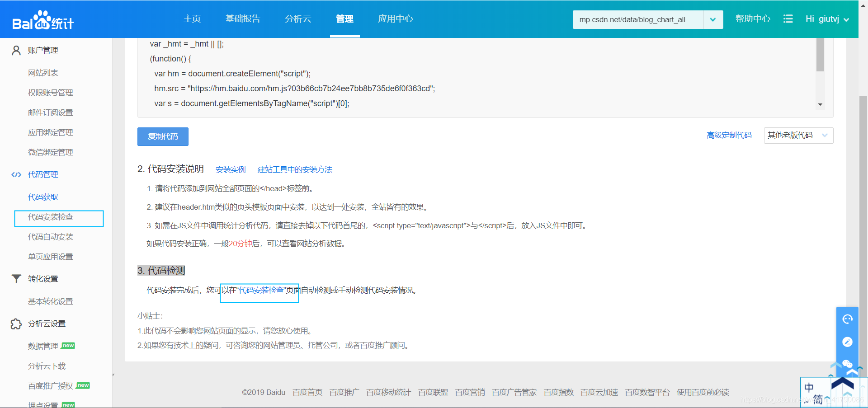868x408 pixels.
Task: Open 代码安装检查 in sidebar
Action: 51,217
